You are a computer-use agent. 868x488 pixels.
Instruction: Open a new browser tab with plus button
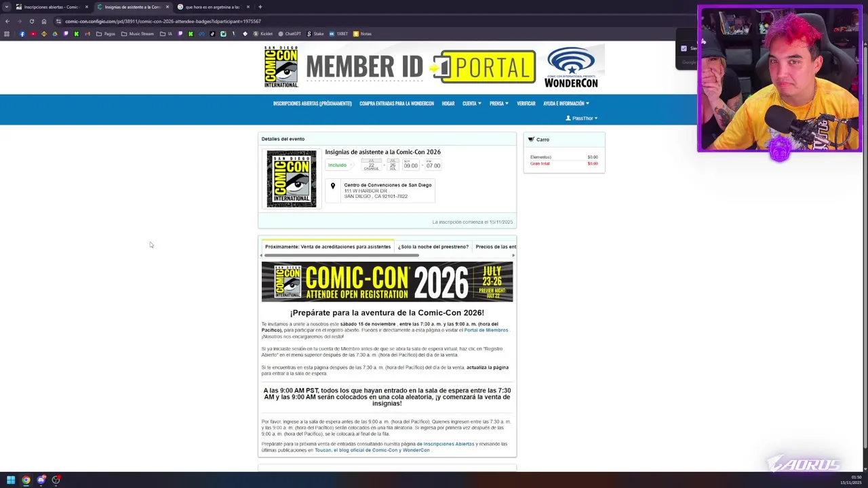[260, 7]
